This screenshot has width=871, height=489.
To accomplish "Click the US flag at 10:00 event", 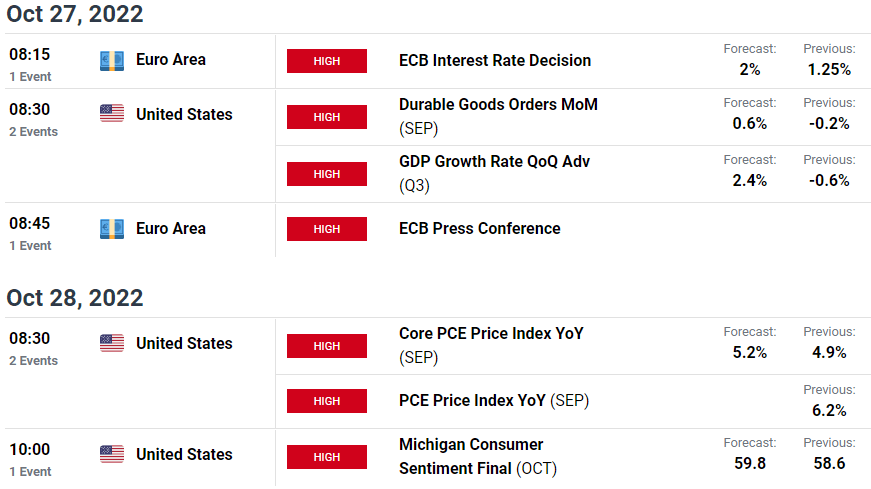I will [x=112, y=454].
